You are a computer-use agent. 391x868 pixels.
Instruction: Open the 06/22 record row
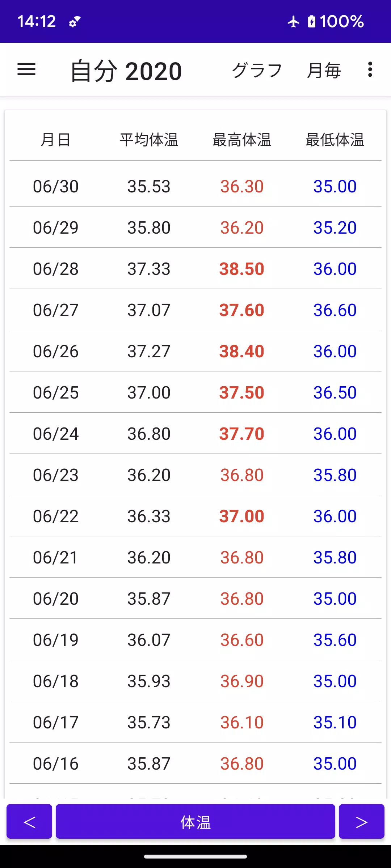coord(195,516)
